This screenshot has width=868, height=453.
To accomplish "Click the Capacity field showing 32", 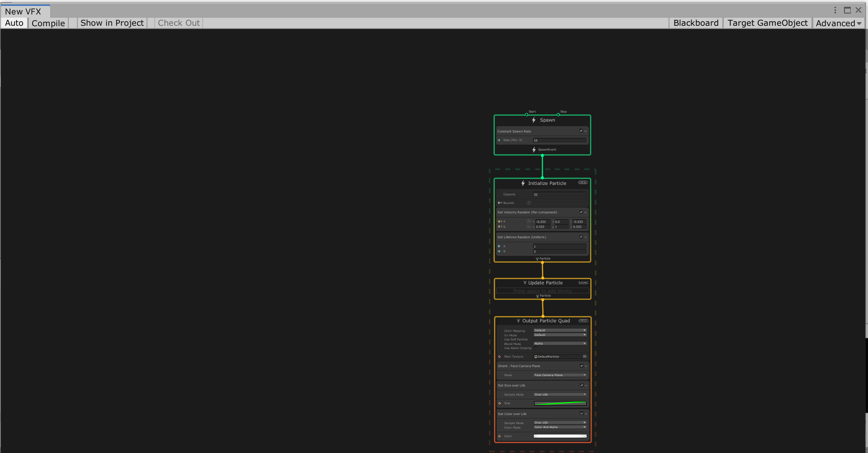I will pos(560,194).
